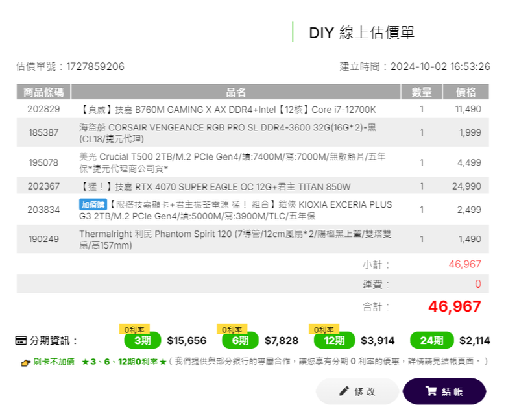Click product code 190249
The width and height of the screenshot is (506, 420).
pyautogui.click(x=43, y=240)
